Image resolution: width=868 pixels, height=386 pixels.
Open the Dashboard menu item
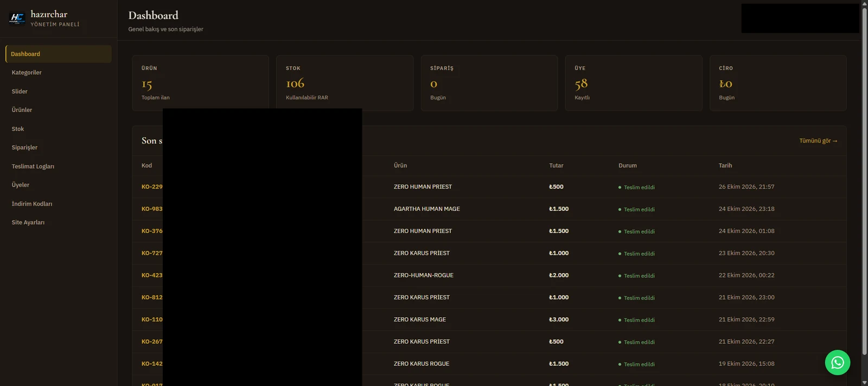[59, 54]
